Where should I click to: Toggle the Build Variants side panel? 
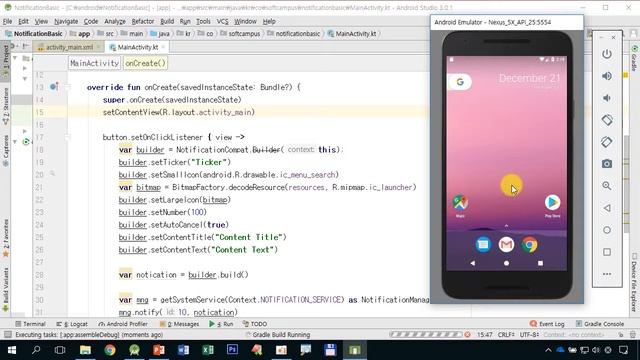tap(5, 290)
